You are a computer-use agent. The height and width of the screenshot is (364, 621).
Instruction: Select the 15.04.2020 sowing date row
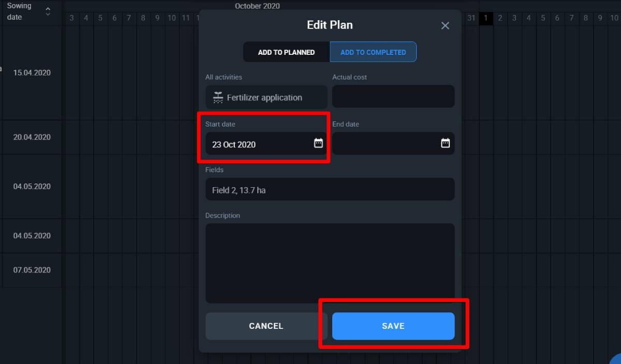(x=31, y=72)
